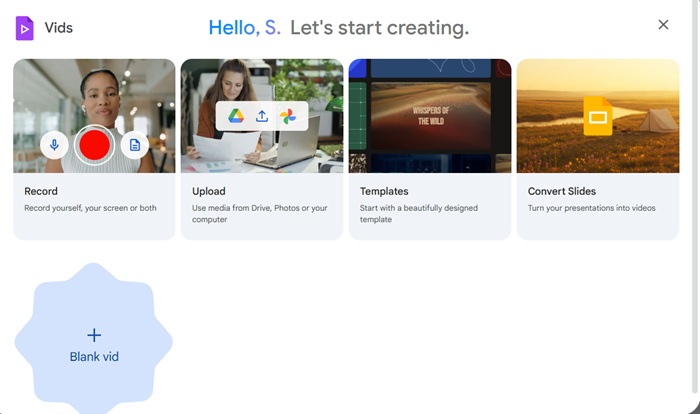The width and height of the screenshot is (700, 414).
Task: Click the 'Let's start creating.' heading
Action: click(379, 28)
